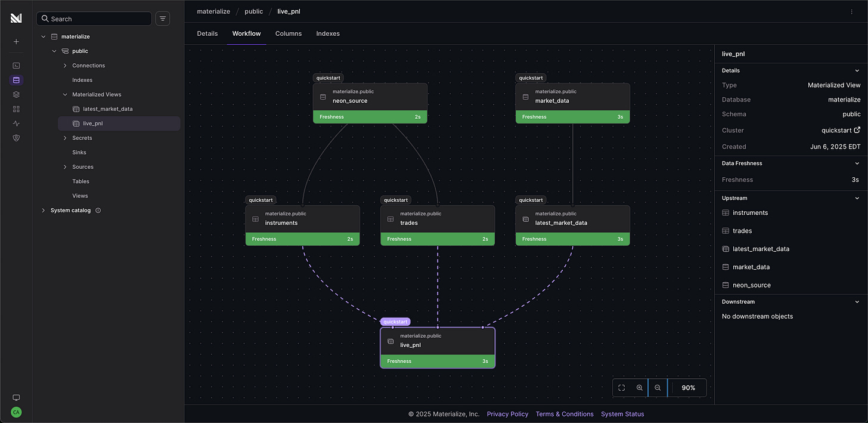Click the filter icon beside Search
Image resolution: width=868 pixels, height=423 pixels.
[163, 18]
